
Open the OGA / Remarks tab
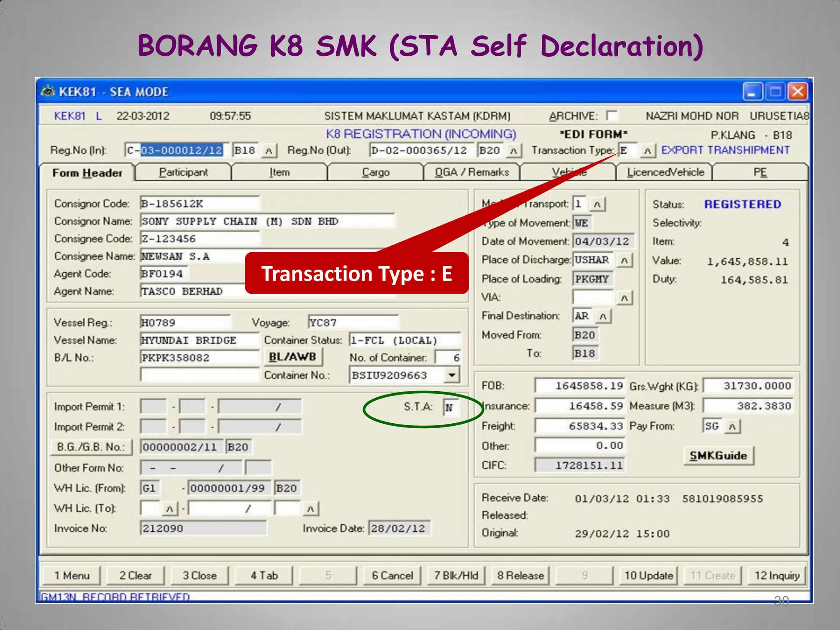point(472,172)
